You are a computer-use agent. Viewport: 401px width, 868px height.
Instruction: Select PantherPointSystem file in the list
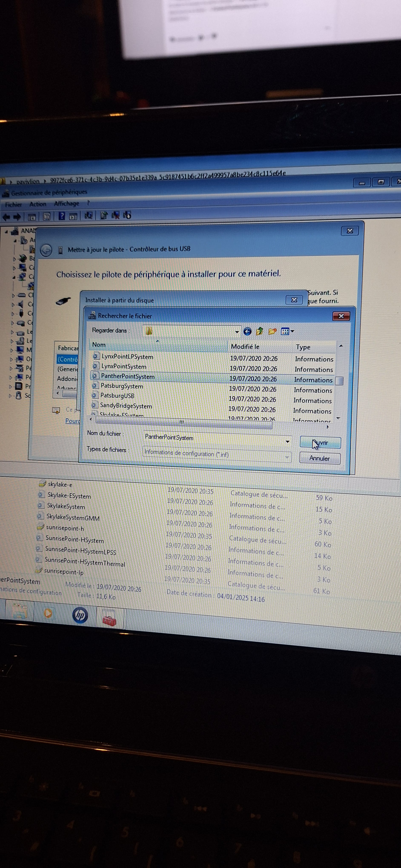pos(213,378)
